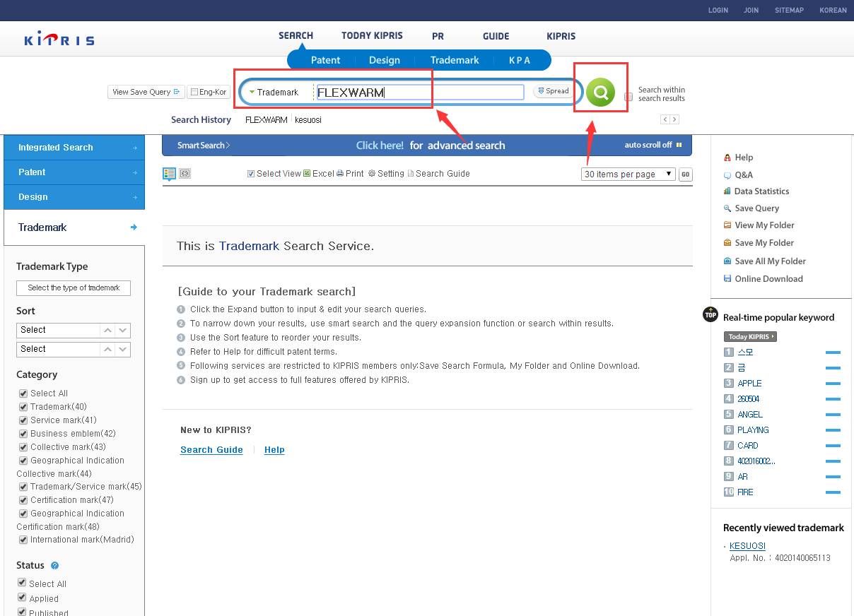This screenshot has height=616, width=854.
Task: Open the TODAY KIPRIS menu
Action: point(372,35)
